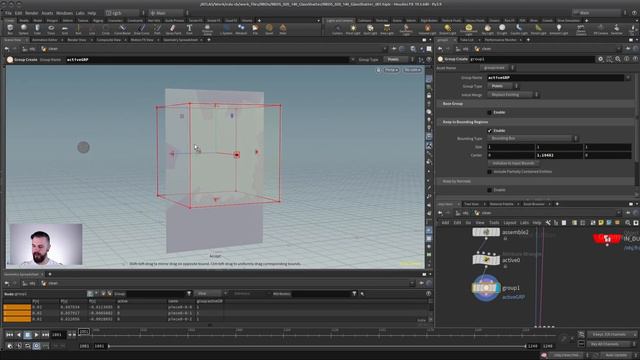The width and height of the screenshot is (640, 360).
Task: Add a Camera from the shelf
Action: [x=337, y=29]
